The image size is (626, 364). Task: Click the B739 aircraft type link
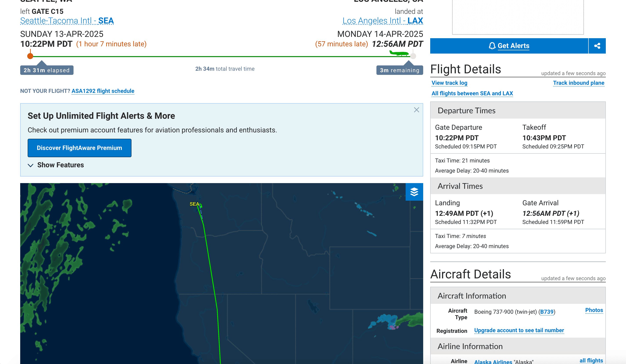(x=547, y=312)
